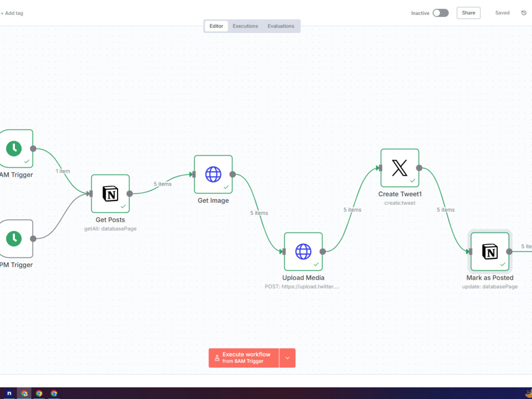The width and height of the screenshot is (532, 399).
Task: Click 'Get Image' node label
Action: click(x=213, y=201)
